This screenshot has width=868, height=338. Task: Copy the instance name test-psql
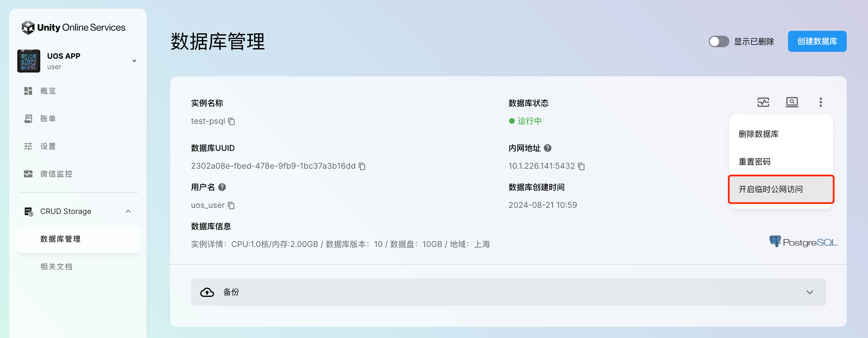pos(231,121)
